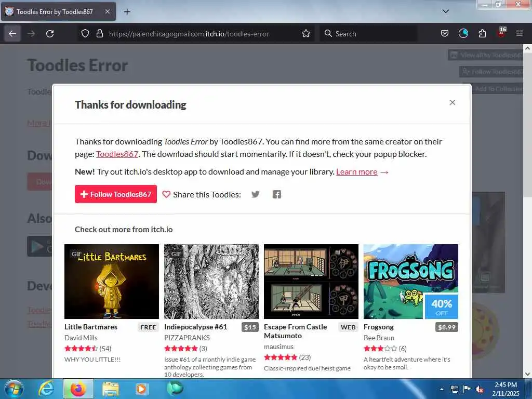This screenshot has height=399, width=532.
Task: Open the Frogsong game thumbnail
Action: 410,281
